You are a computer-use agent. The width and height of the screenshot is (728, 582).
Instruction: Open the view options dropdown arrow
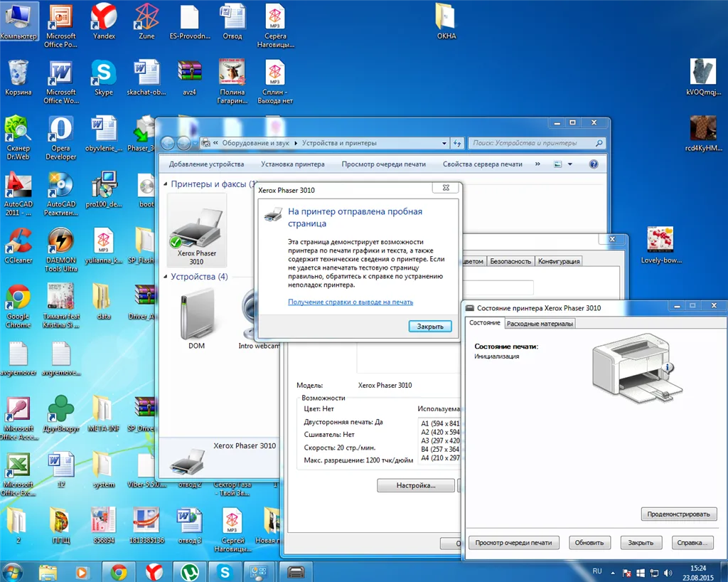[x=570, y=164]
